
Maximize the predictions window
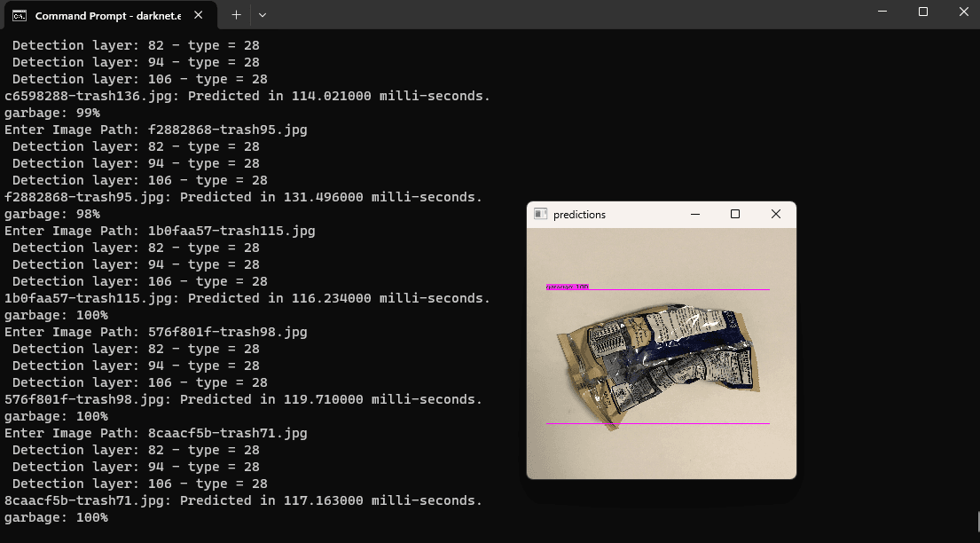735,214
